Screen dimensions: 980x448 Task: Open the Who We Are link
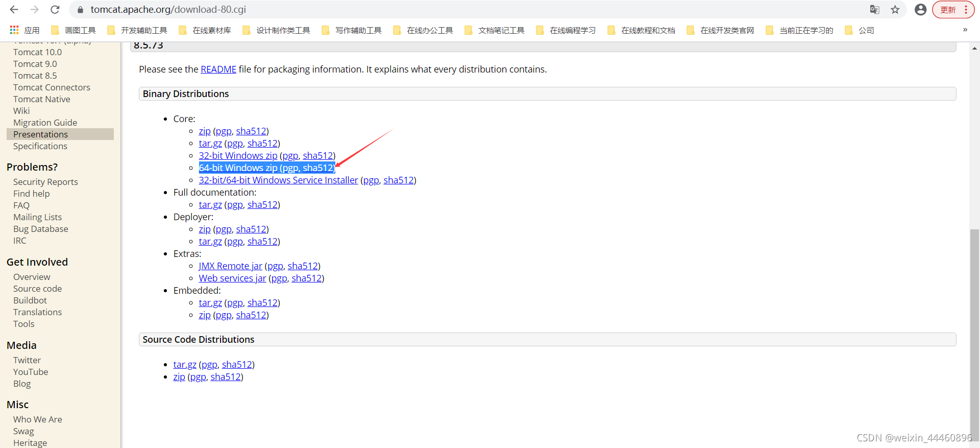[x=38, y=419]
